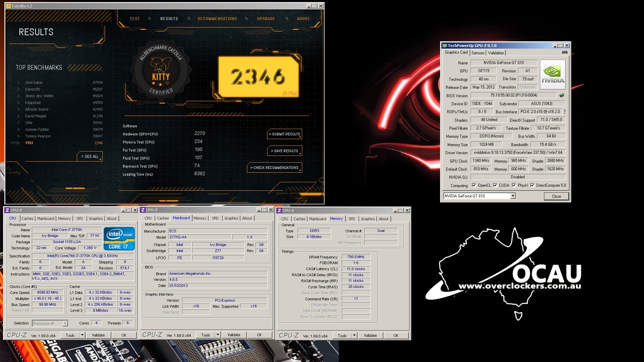644x362 pixels.
Task: Click OK in the CPU-Z Memory window
Action: tap(396, 336)
